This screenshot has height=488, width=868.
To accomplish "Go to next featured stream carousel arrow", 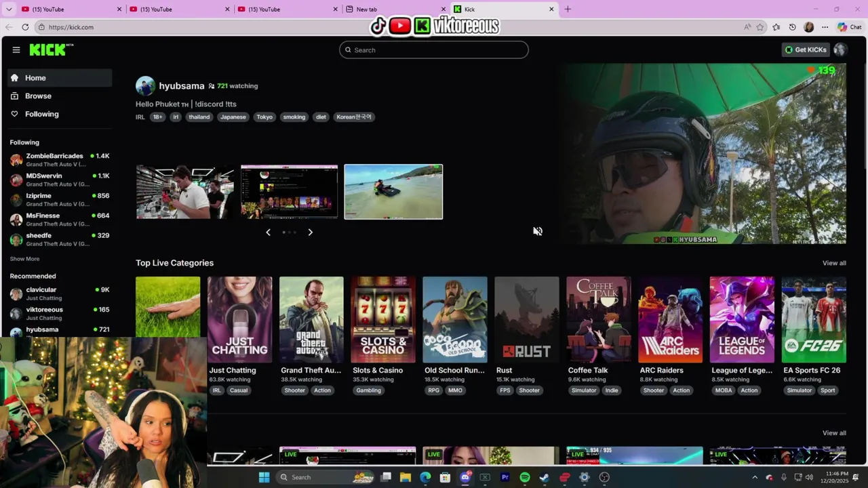I will pyautogui.click(x=311, y=232).
